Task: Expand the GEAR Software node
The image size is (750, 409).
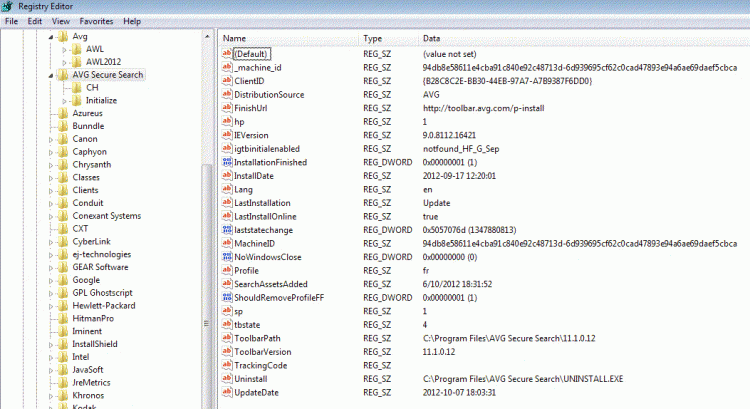Action: tap(51, 267)
